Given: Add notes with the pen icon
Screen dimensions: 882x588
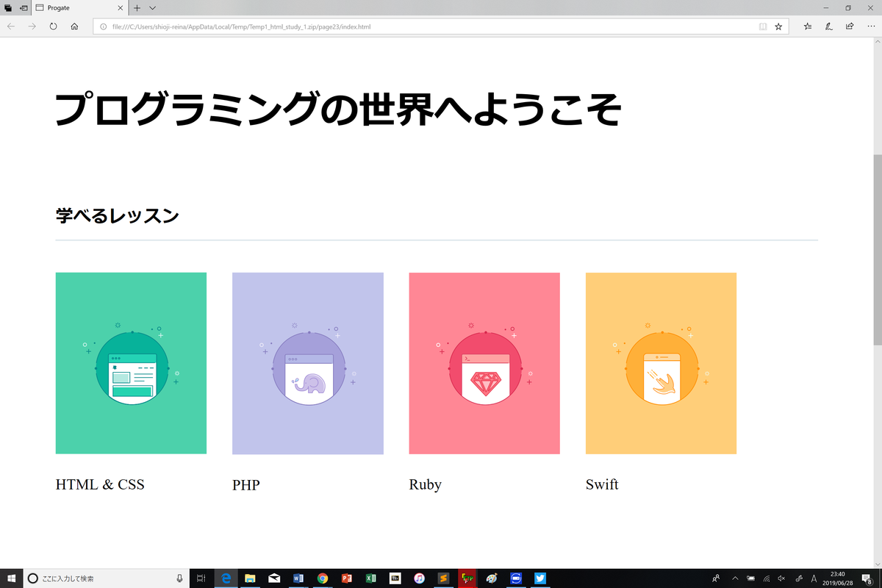Looking at the screenshot, I should pos(828,26).
